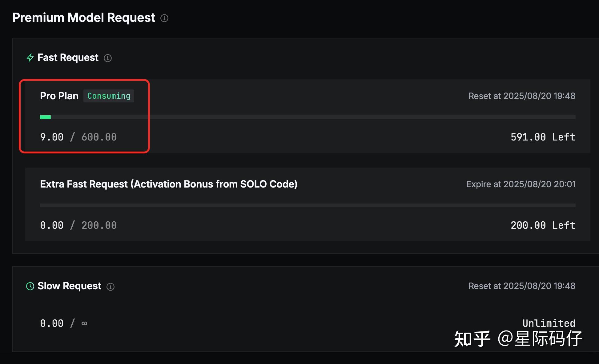Click the info icon beside Premium Model Request
This screenshot has width=599, height=364.
click(x=164, y=18)
